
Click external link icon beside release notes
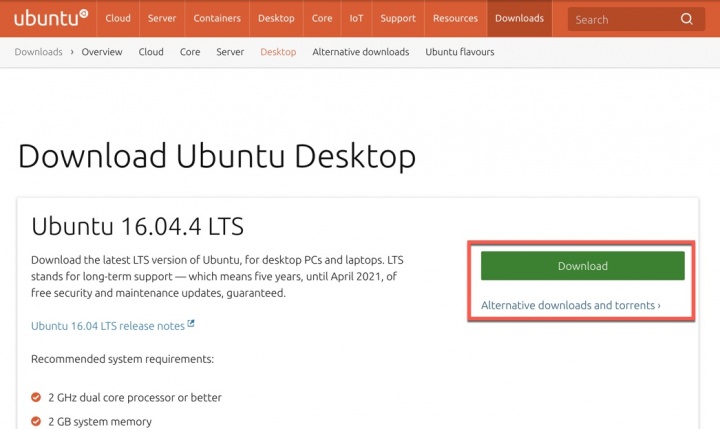tap(191, 324)
